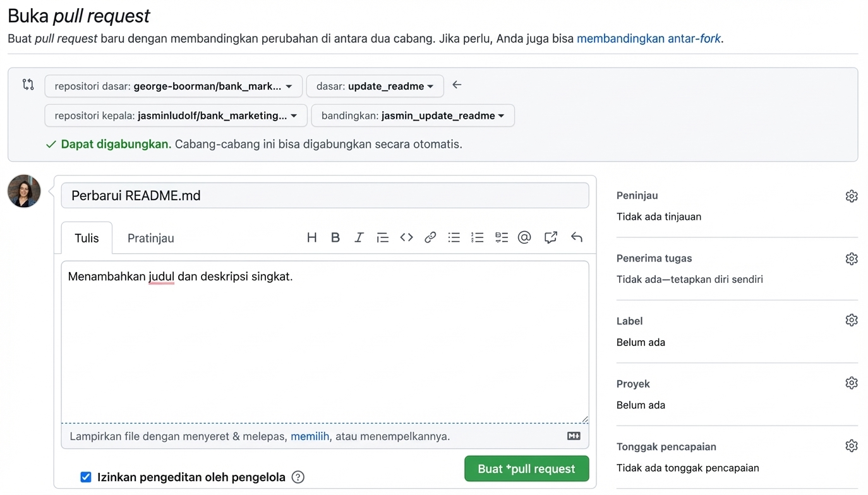This screenshot has height=495, width=868.
Task: Insert a quote block via toolbar icon
Action: (383, 237)
